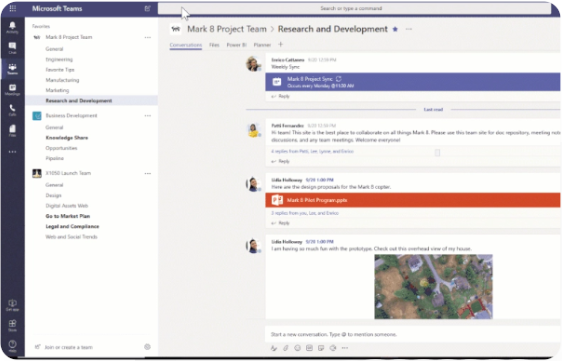Select the Business Development team
The width and height of the screenshot is (562, 361).
click(71, 115)
